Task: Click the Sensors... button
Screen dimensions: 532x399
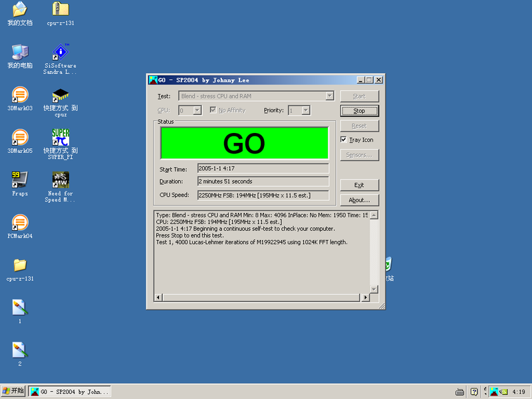Action: coord(359,155)
